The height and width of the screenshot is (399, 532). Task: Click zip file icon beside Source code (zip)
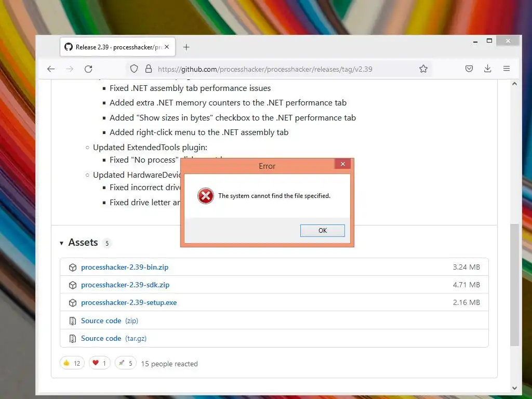(x=72, y=321)
